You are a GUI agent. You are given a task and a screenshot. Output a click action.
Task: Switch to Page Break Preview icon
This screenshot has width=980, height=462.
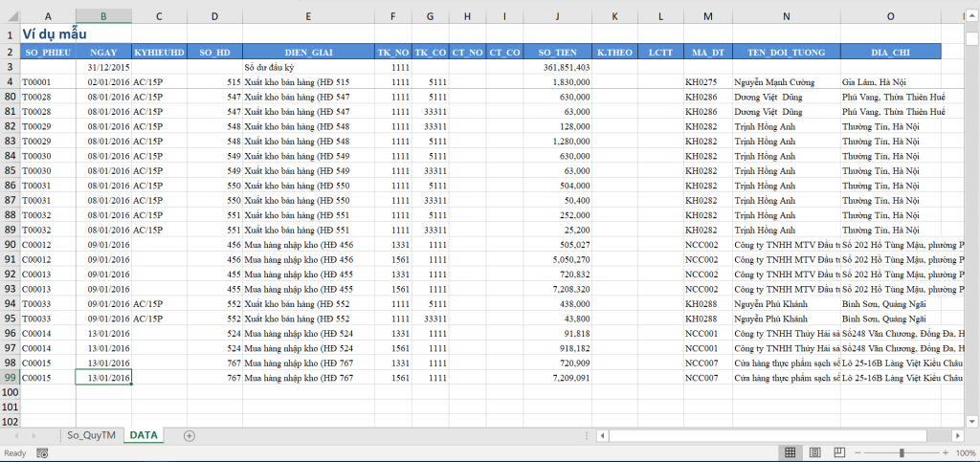click(840, 452)
